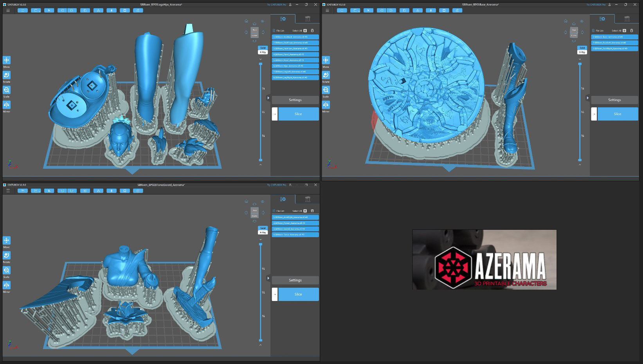Screen dimensions: 643x364
Task: Select the Rotate tool in LegsHips window
Action: pos(7,75)
